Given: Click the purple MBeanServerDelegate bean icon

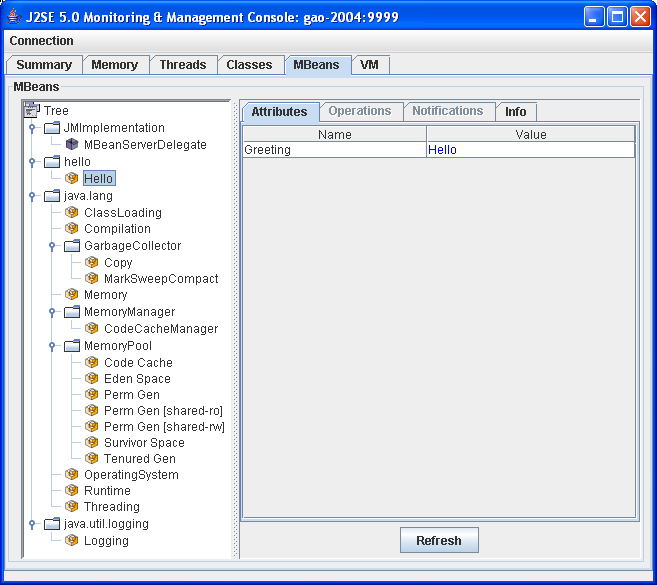Looking at the screenshot, I should (72, 145).
